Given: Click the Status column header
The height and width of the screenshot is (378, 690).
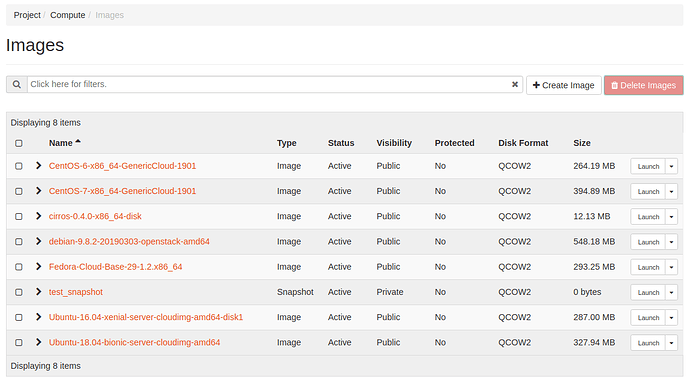Looking at the screenshot, I should [341, 143].
